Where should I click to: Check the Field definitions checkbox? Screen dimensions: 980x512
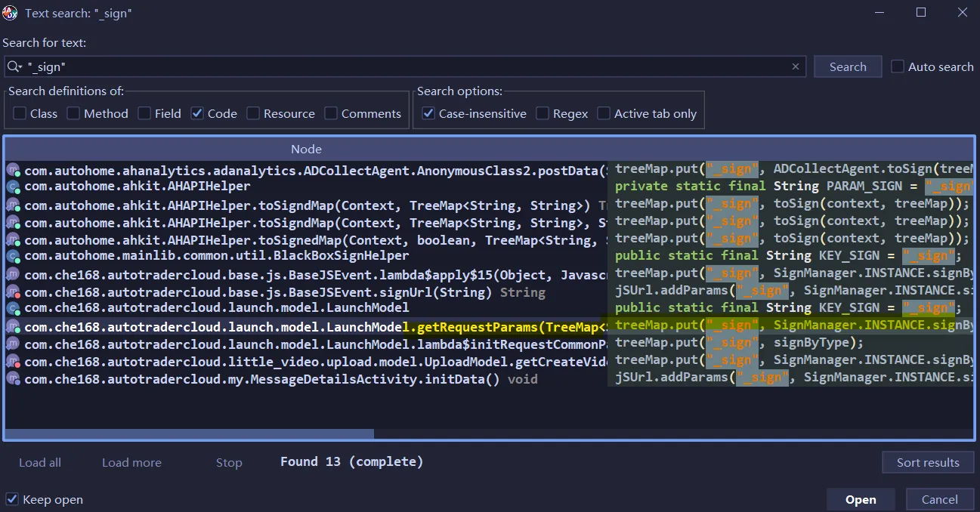click(x=144, y=113)
